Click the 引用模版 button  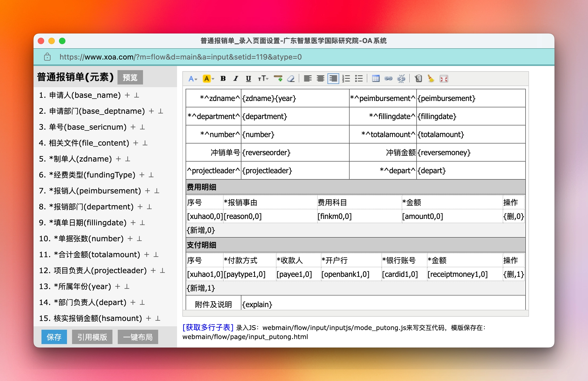coord(92,337)
